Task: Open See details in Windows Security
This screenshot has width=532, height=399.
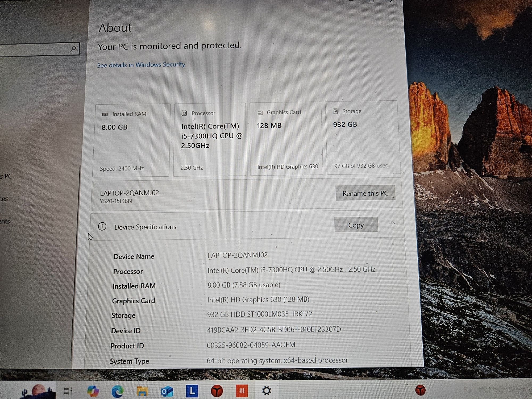Action: 141,65
